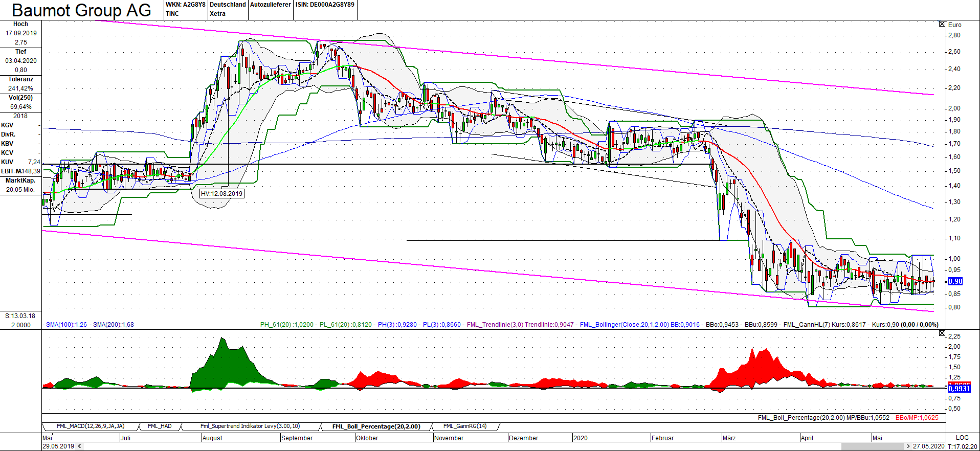Click the KUV value 7,24

pos(34,162)
